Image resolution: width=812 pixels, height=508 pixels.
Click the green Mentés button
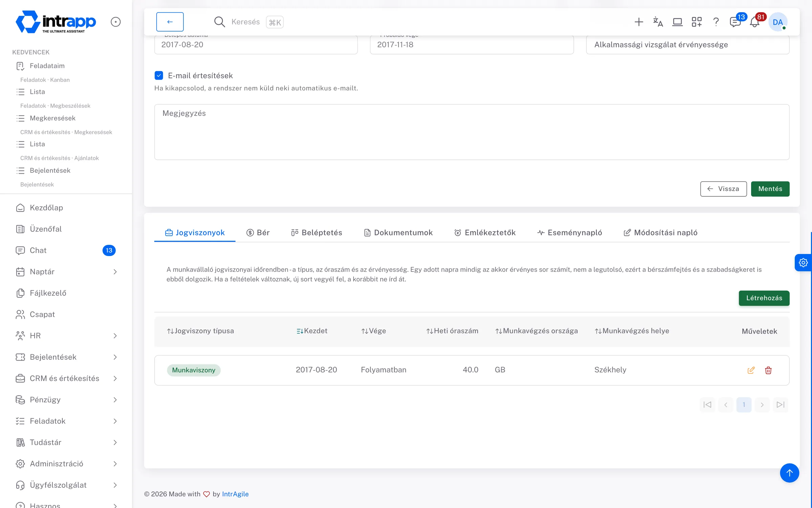coord(770,189)
